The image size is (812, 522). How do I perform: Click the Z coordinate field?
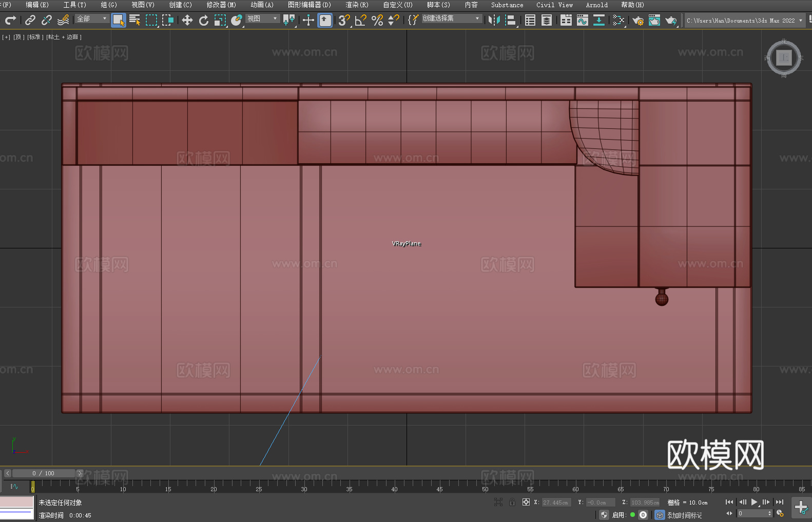tap(645, 502)
